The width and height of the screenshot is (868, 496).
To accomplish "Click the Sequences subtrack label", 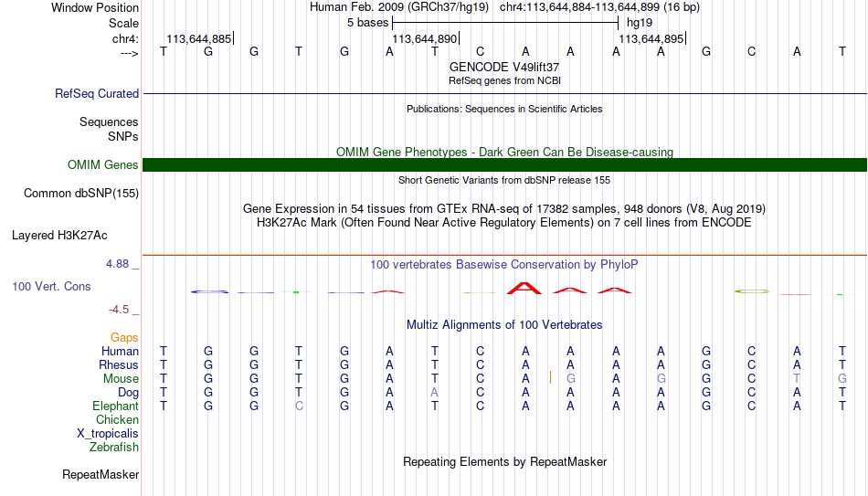I will point(109,121).
